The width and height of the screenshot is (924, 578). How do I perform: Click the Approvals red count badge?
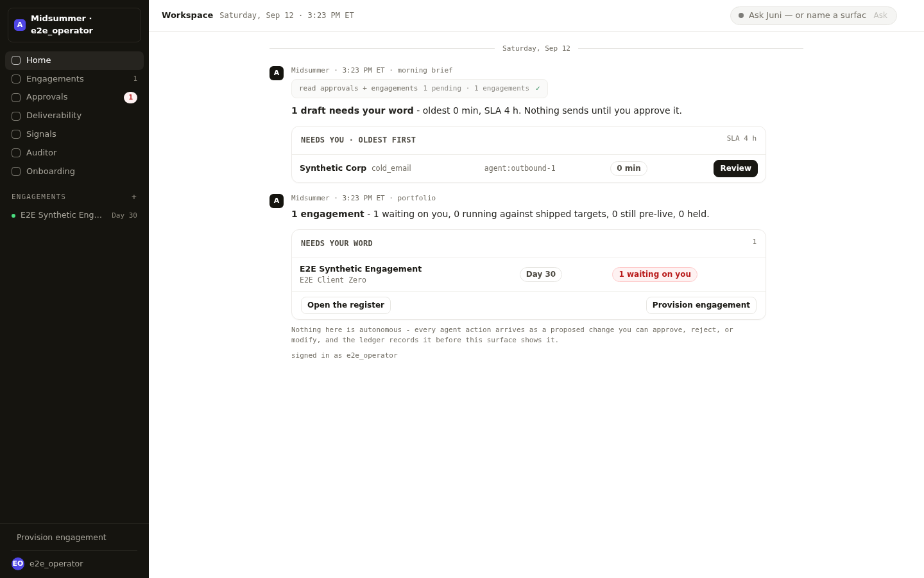click(x=130, y=98)
